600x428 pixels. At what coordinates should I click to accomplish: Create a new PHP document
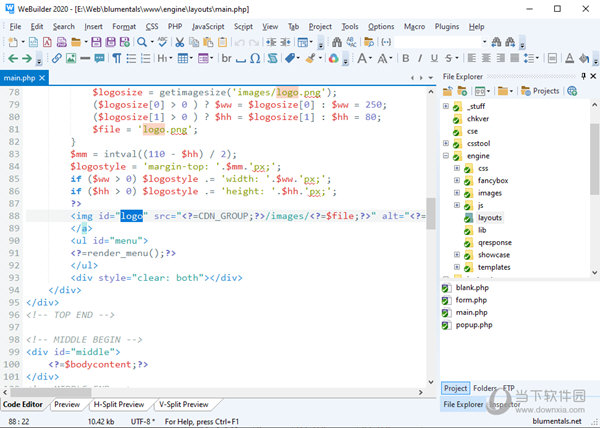[x=61, y=42]
